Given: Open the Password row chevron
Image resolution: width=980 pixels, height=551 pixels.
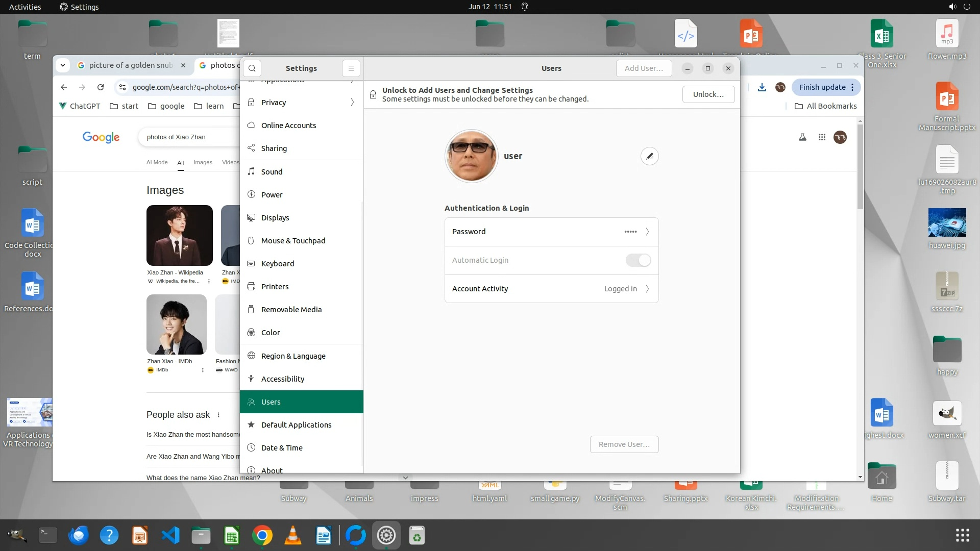Looking at the screenshot, I should pyautogui.click(x=647, y=232).
